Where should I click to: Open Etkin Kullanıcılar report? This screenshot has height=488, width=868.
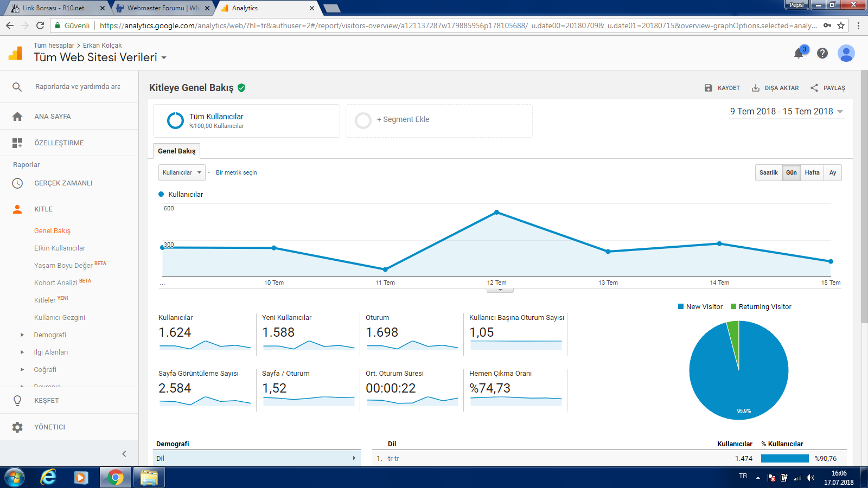click(x=60, y=248)
